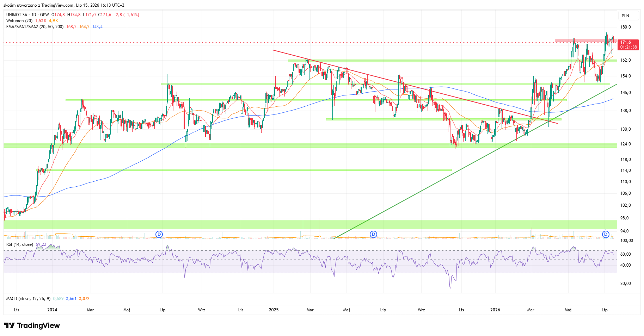The height and width of the screenshot is (336, 644).
Task: Click the dividend D marker near Lip 2026
Action: (x=606, y=234)
